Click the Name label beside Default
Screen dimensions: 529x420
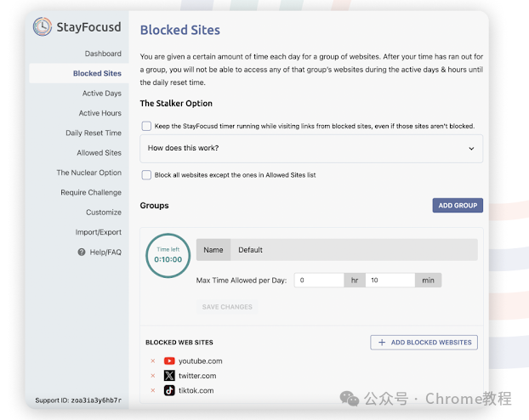[x=213, y=250]
